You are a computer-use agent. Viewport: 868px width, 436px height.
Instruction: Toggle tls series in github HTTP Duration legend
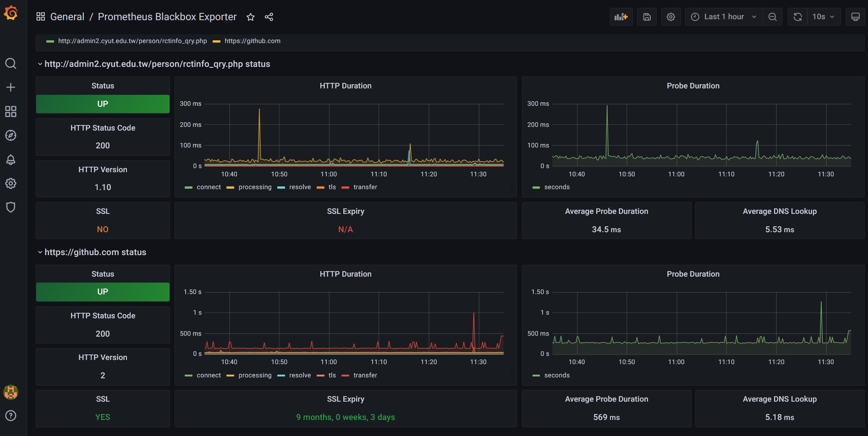coord(332,375)
